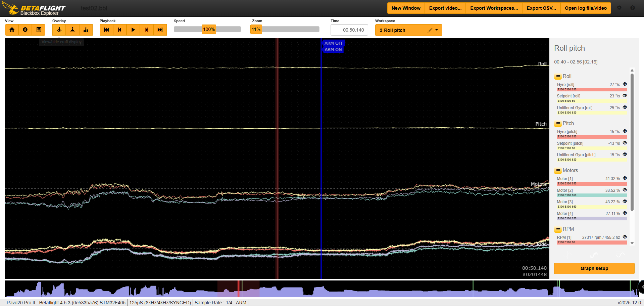The image size is (644, 306).
Task: Click the Speed slider handle at 100%
Action: (x=209, y=30)
